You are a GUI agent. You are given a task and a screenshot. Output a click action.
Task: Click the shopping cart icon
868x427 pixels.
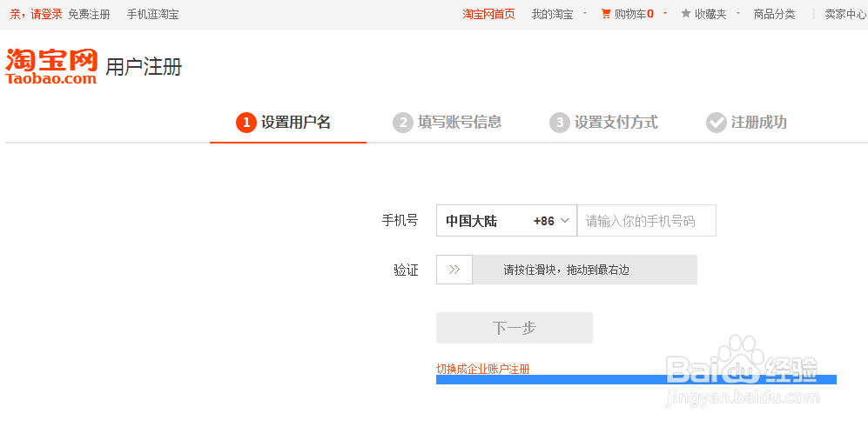pos(606,14)
